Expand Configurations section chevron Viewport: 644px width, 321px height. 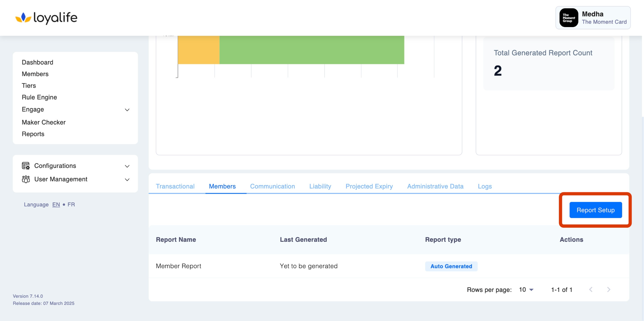pyautogui.click(x=127, y=166)
